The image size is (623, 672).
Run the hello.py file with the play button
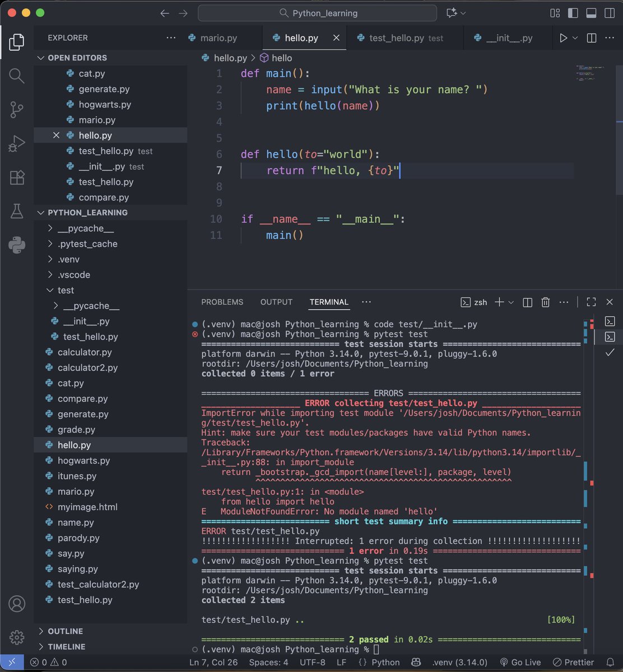[x=563, y=38]
